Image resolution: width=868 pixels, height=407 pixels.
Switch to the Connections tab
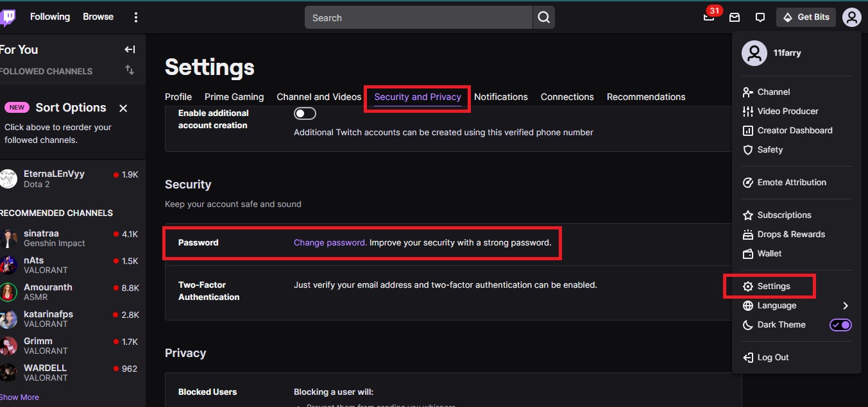click(x=567, y=97)
